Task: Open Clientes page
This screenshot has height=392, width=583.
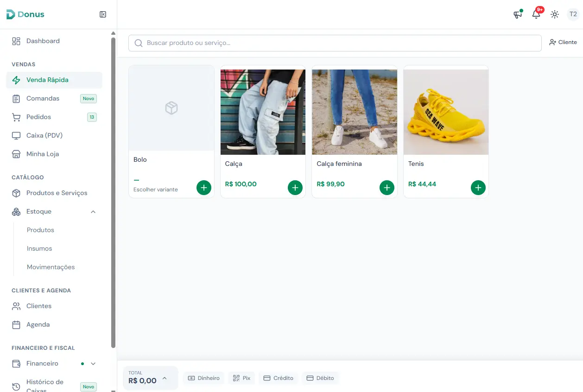Action: coord(54,306)
